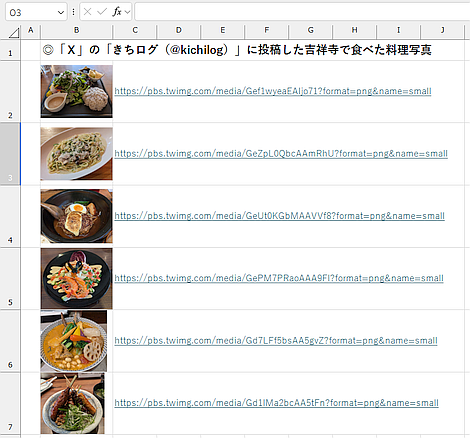The height and width of the screenshot is (438, 470).
Task: Click the formula bar options dots handle
Action: click(73, 12)
